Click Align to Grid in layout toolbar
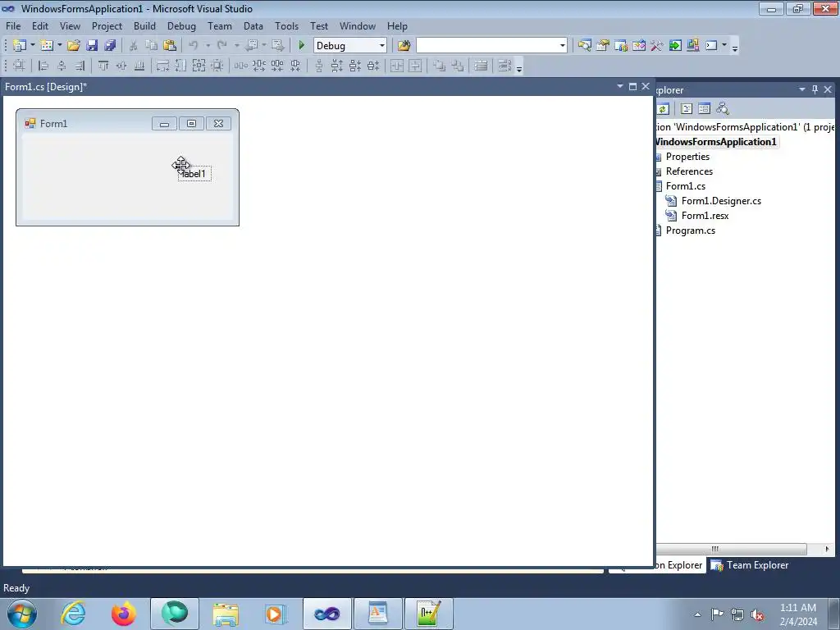Viewport: 840px width, 630px height. (x=20, y=66)
